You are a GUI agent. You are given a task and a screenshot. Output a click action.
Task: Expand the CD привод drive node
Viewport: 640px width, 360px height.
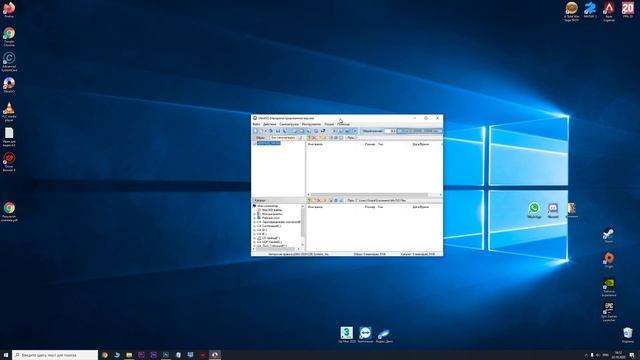[254, 238]
